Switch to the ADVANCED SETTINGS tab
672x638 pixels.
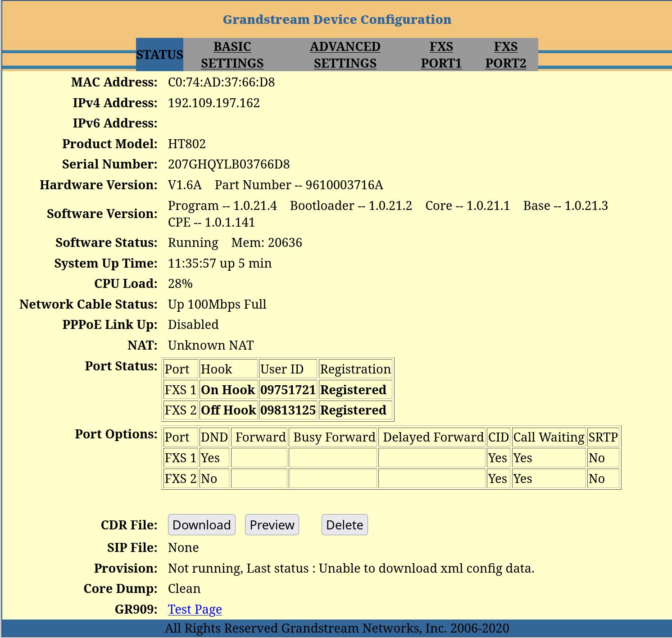[x=345, y=55]
